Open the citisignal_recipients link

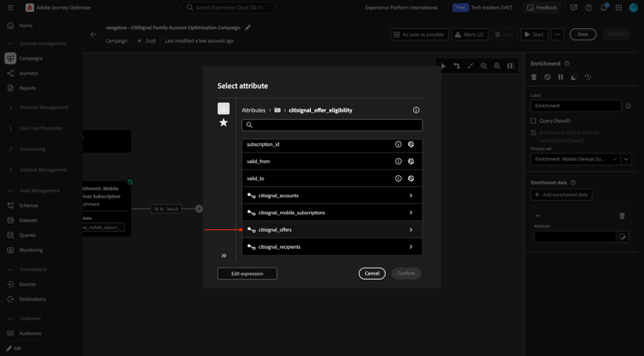pos(331,247)
